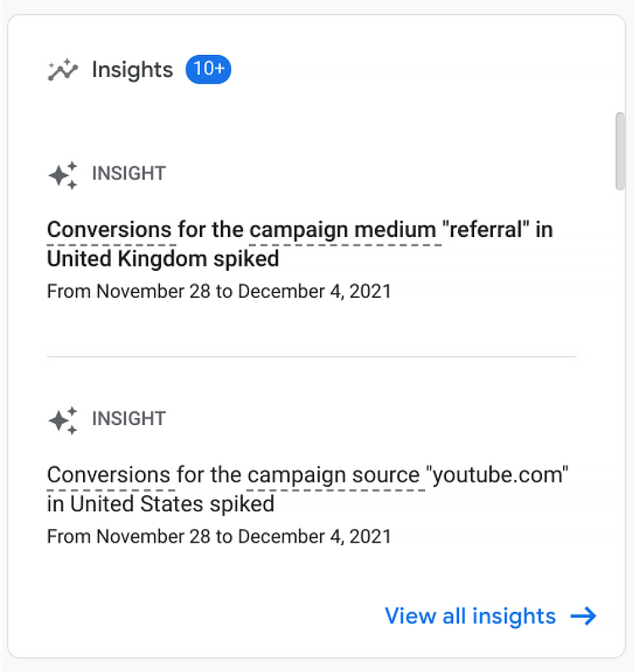Viewport: 635px width, 672px height.
Task: Click the "youtube.com" text in second insight
Action: [x=497, y=475]
